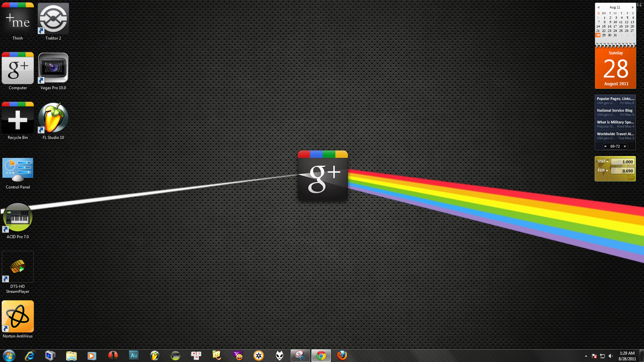Open the red microphone app in the taskbar
Image resolution: width=644 pixels, height=362 pixels.
(113, 356)
